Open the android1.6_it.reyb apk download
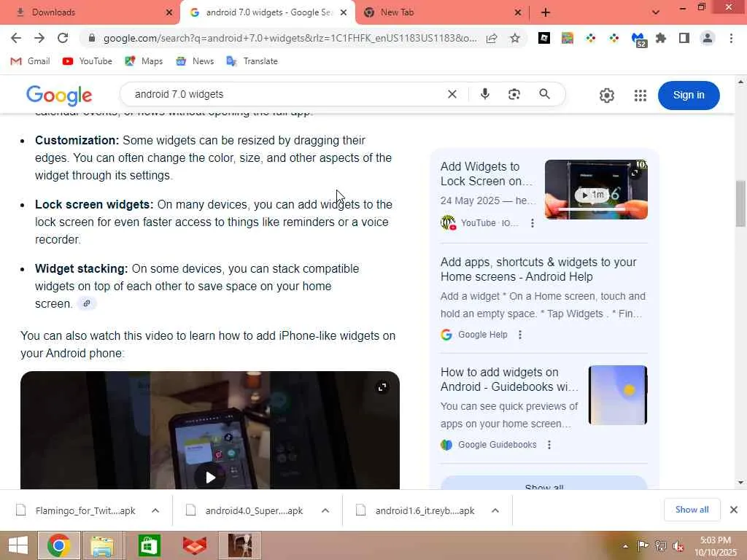 pyautogui.click(x=415, y=510)
